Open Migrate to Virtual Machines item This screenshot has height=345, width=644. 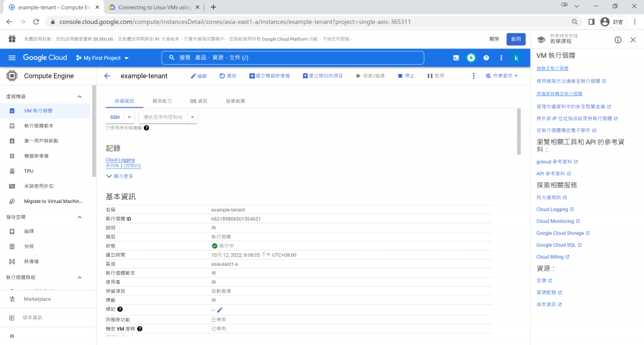[45, 202]
